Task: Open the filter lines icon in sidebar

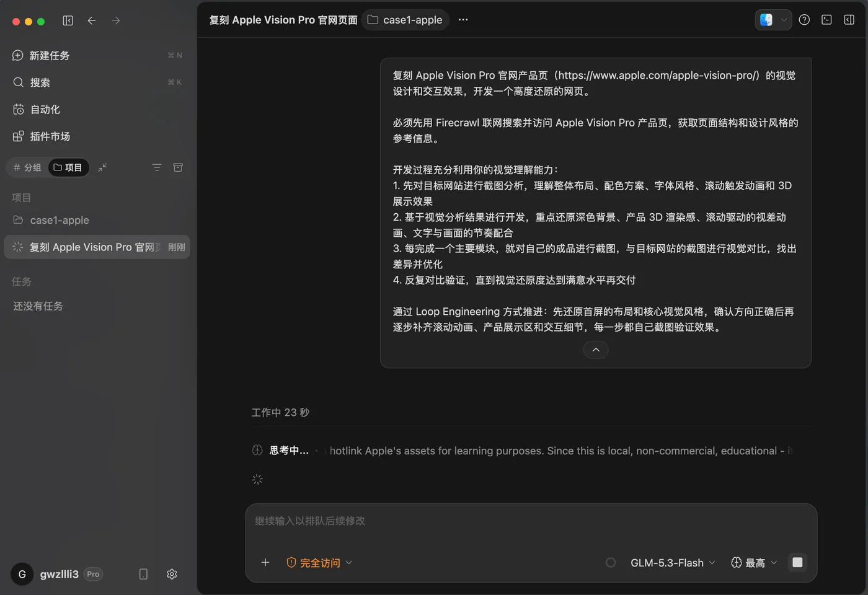Action: (x=157, y=167)
